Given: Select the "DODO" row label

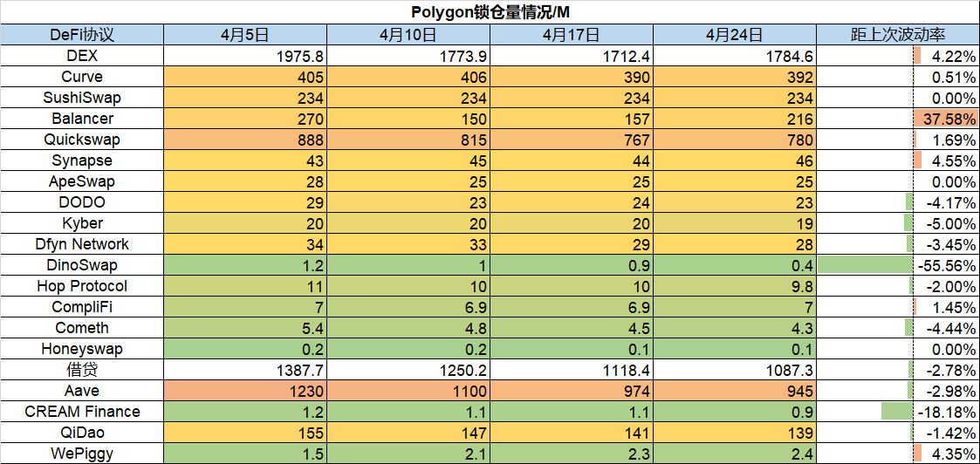Looking at the screenshot, I should (x=81, y=202).
